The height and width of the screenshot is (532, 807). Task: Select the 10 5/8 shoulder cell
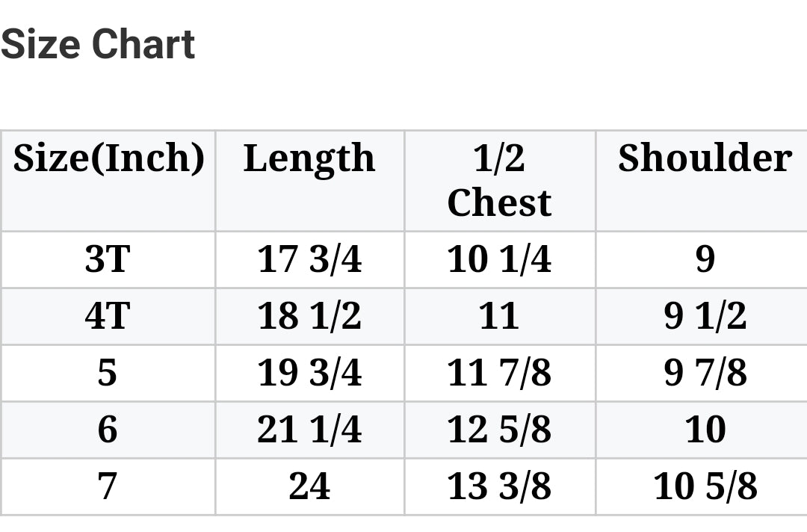[x=705, y=486]
